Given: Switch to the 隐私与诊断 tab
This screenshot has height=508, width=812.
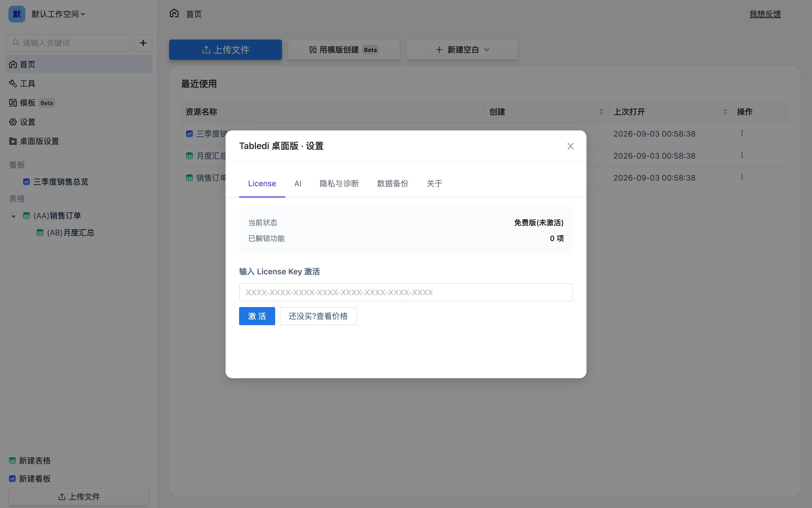Looking at the screenshot, I should click(x=339, y=183).
